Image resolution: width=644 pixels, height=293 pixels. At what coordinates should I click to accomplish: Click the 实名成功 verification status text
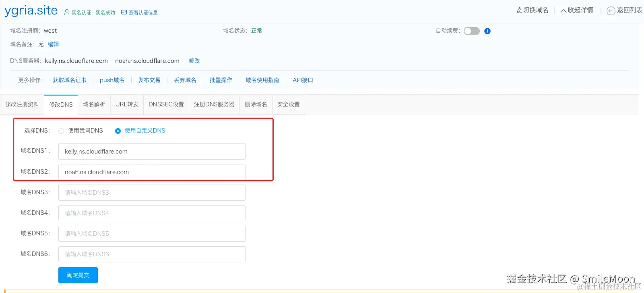(105, 12)
